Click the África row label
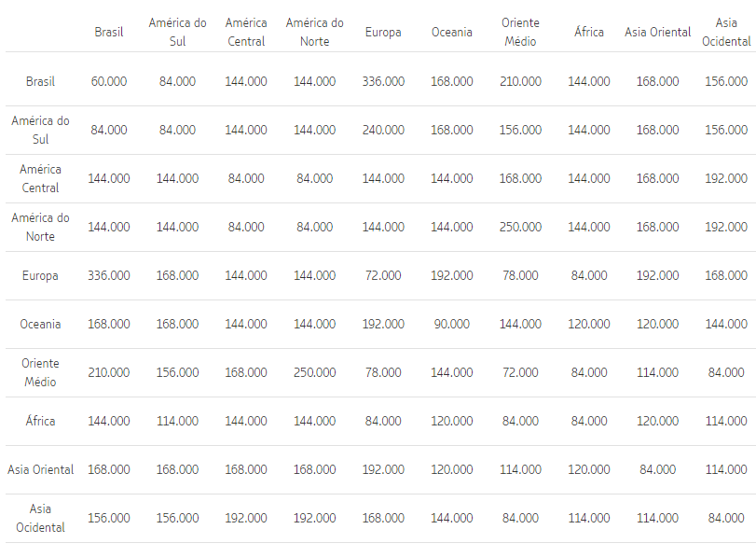Screen dimensions: 756x557 (x=40, y=421)
